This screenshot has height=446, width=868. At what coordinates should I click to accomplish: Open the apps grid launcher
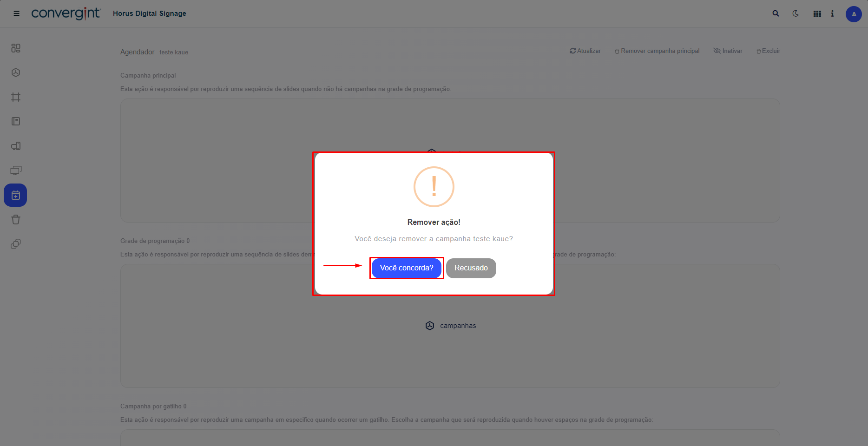pyautogui.click(x=817, y=14)
